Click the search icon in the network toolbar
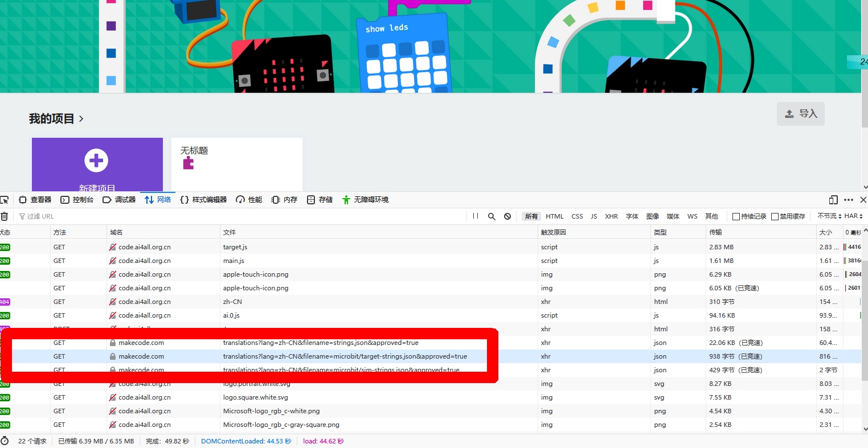868x448 pixels. point(491,216)
